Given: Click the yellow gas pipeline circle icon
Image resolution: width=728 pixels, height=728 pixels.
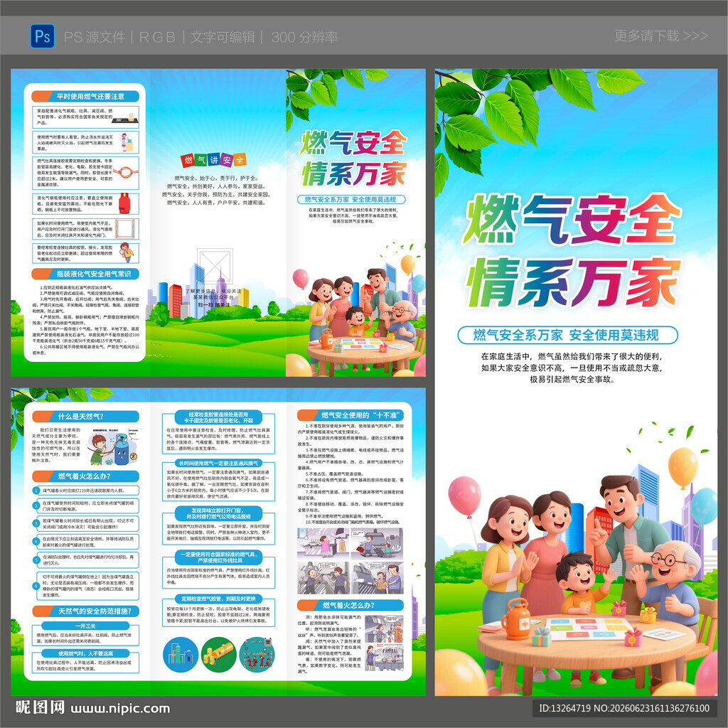Looking at the screenshot, I should (x=219, y=655).
